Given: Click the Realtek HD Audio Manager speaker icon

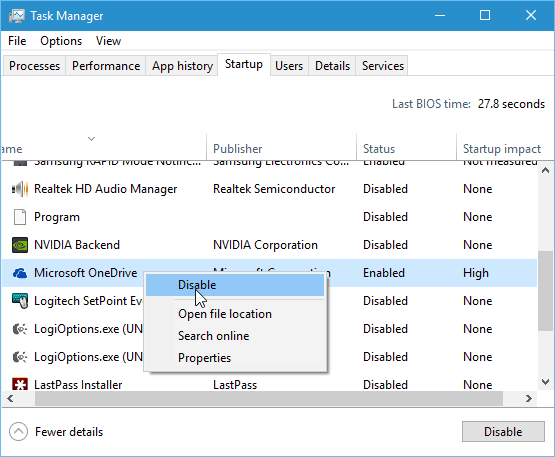Looking at the screenshot, I should tap(20, 189).
